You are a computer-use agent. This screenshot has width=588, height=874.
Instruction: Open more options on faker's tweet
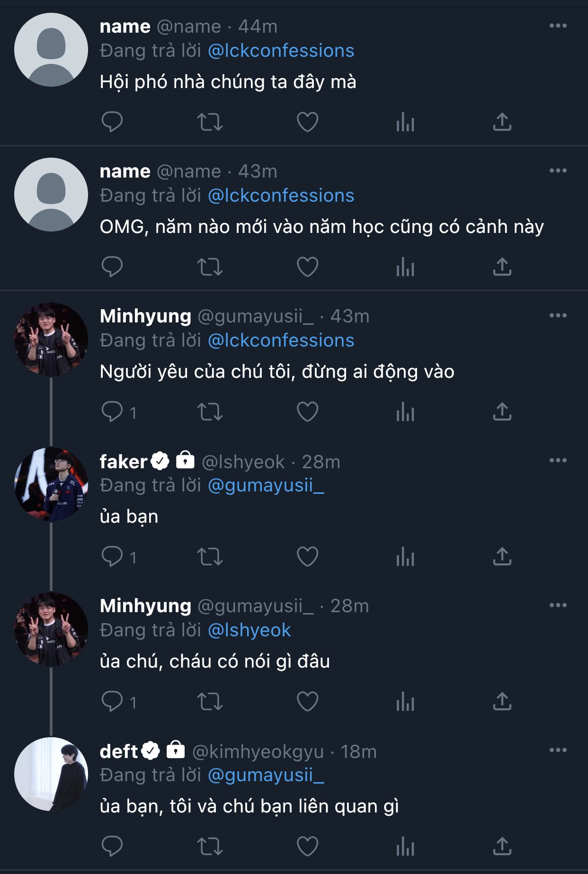click(x=558, y=460)
